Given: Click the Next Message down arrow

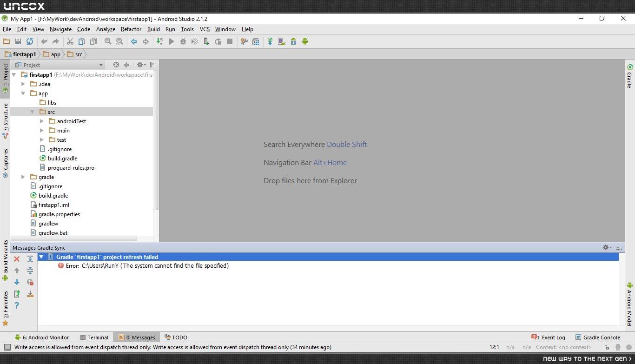Looking at the screenshot, I should pos(17,282).
